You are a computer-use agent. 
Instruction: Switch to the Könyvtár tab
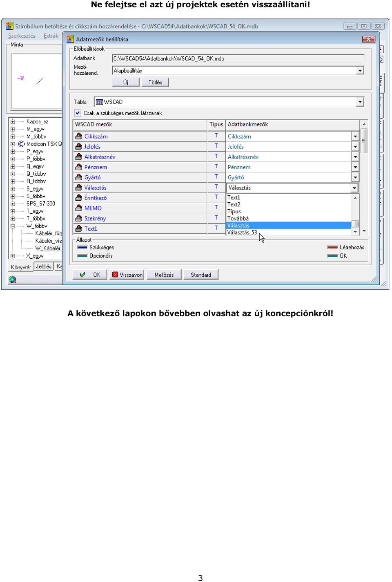[x=21, y=267]
